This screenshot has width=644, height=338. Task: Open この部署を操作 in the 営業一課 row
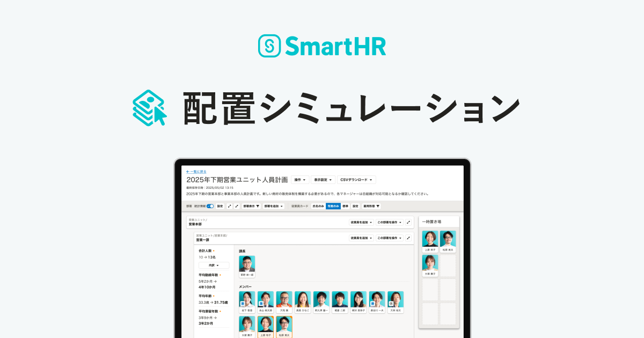(x=390, y=238)
